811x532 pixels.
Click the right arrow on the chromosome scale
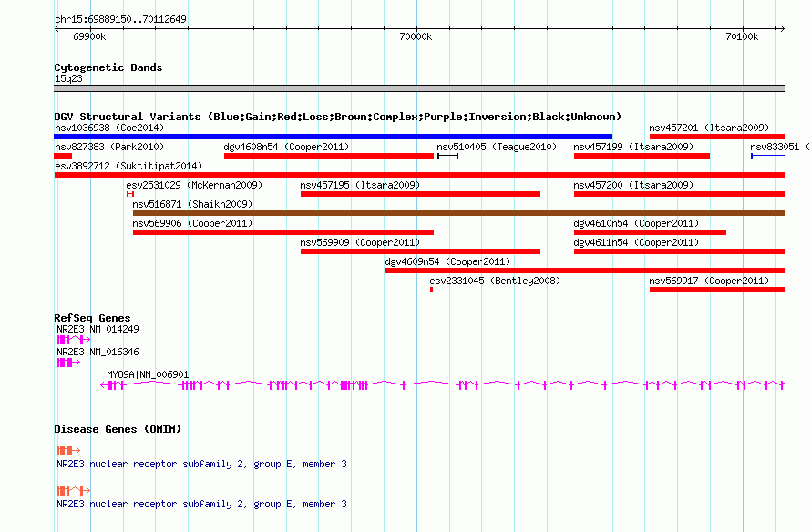click(782, 29)
